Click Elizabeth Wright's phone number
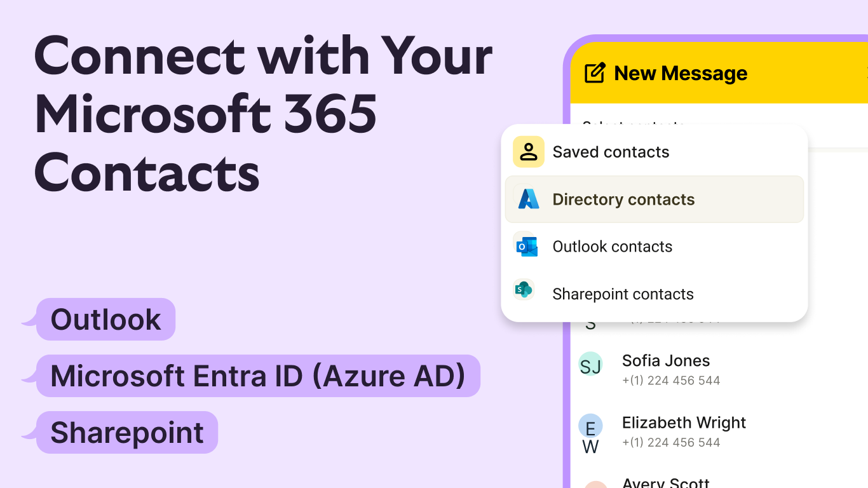 pos(670,442)
